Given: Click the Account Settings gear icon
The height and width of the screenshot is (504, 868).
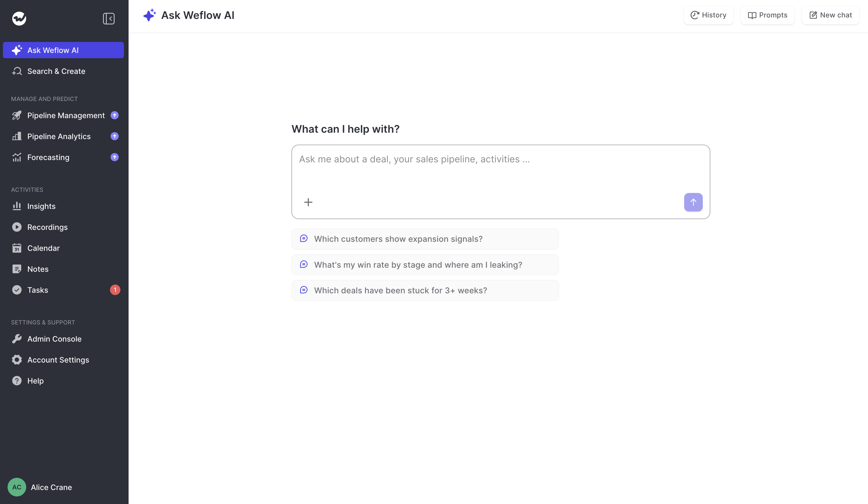Looking at the screenshot, I should 17,360.
